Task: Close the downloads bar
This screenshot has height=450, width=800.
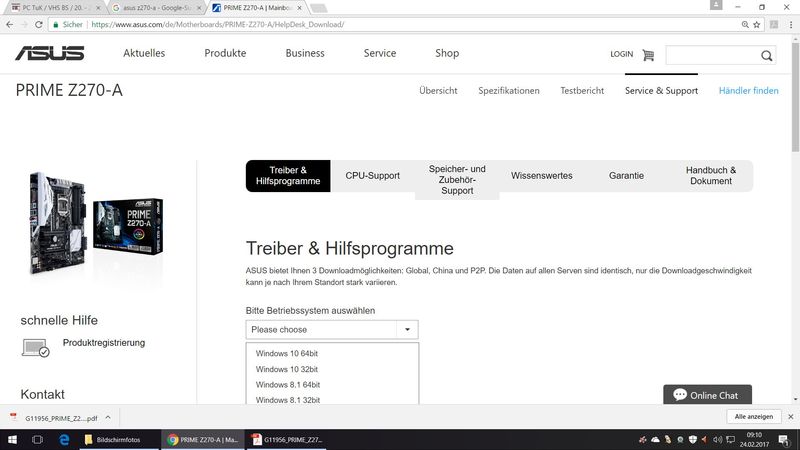Action: [790, 417]
